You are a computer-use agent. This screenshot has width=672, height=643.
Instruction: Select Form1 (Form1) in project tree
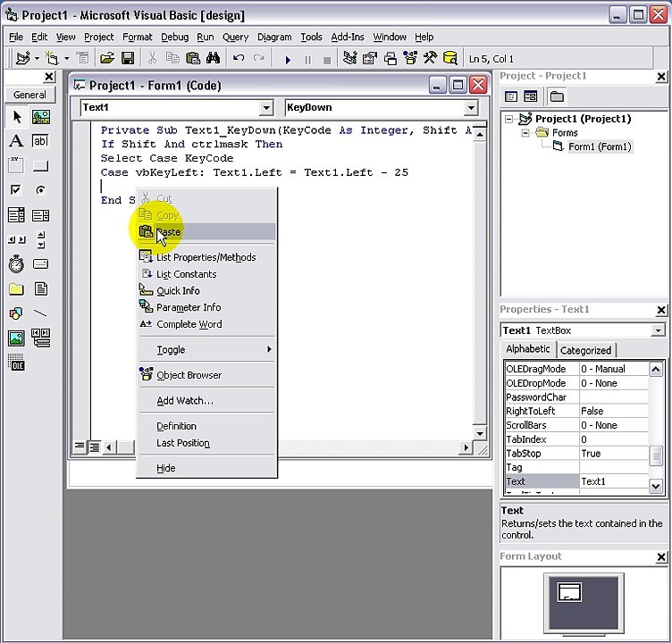tap(600, 147)
